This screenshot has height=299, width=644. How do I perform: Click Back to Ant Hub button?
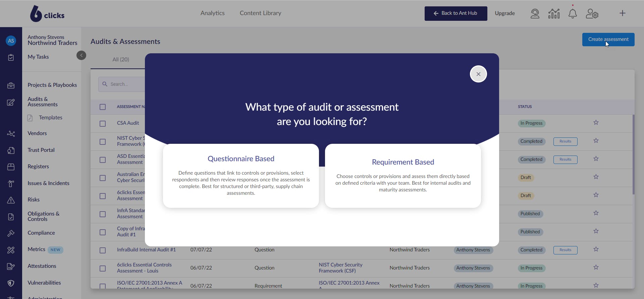tap(456, 13)
